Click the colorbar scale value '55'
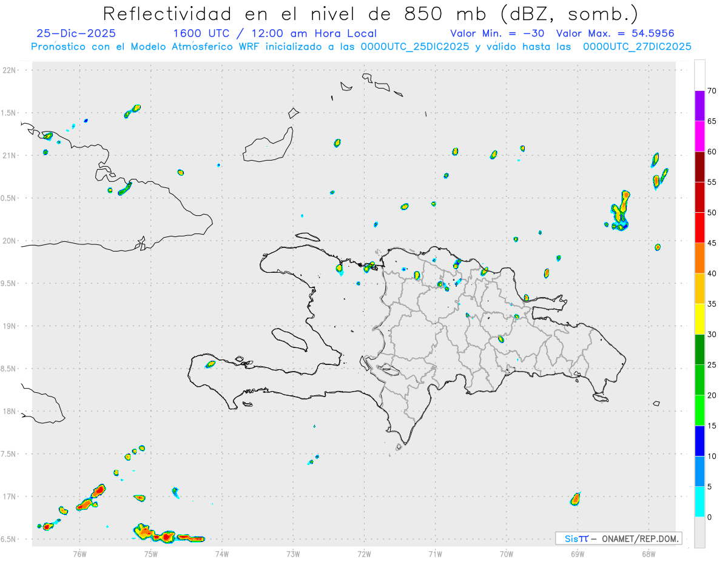 click(712, 182)
